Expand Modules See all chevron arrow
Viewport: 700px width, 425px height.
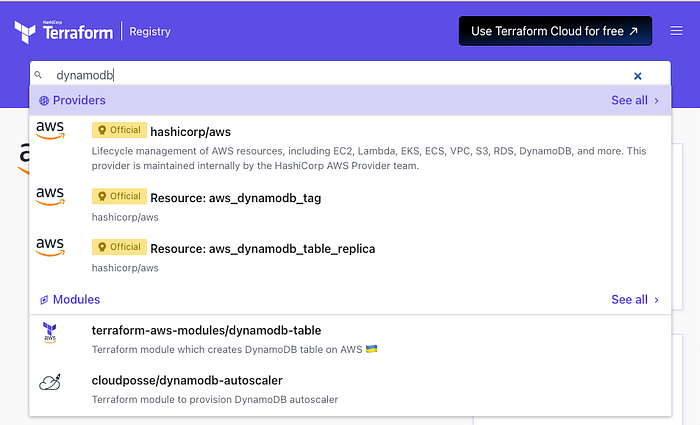[x=656, y=300]
